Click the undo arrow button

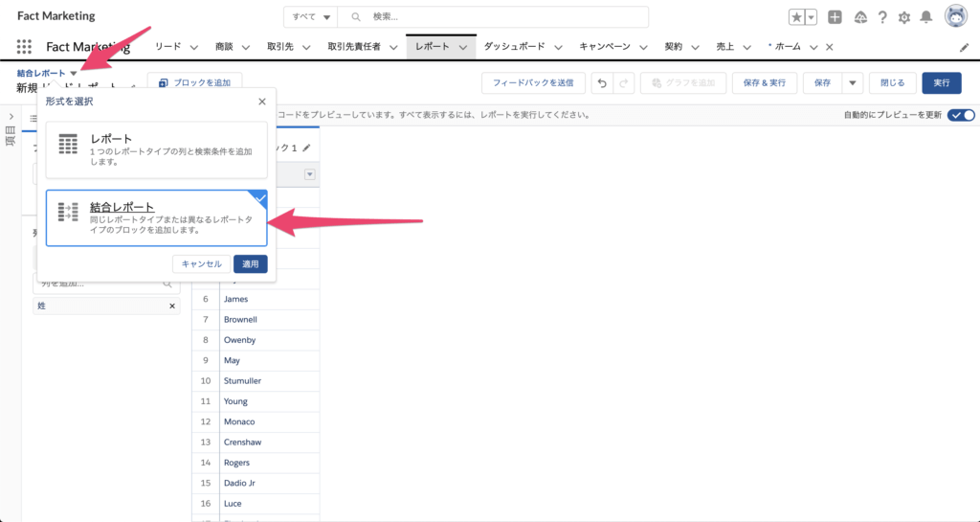click(602, 83)
